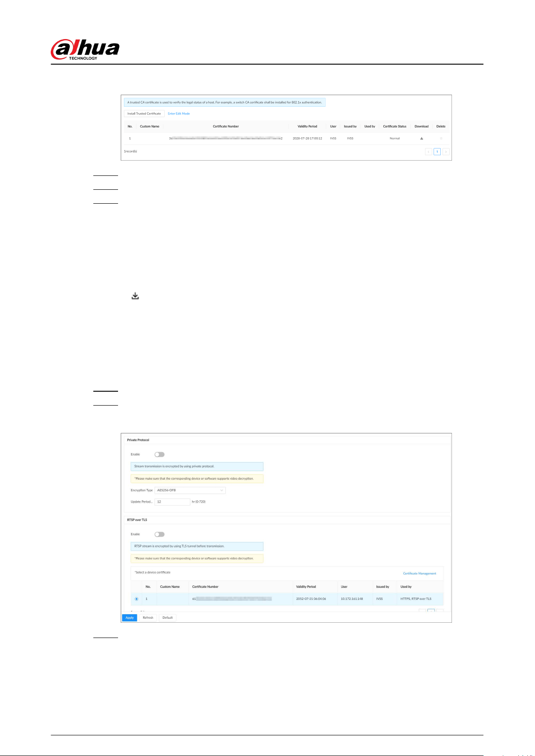This screenshot has width=535, height=756.
Task: Download the trusted certificate in row 1
Action: tap(421, 138)
